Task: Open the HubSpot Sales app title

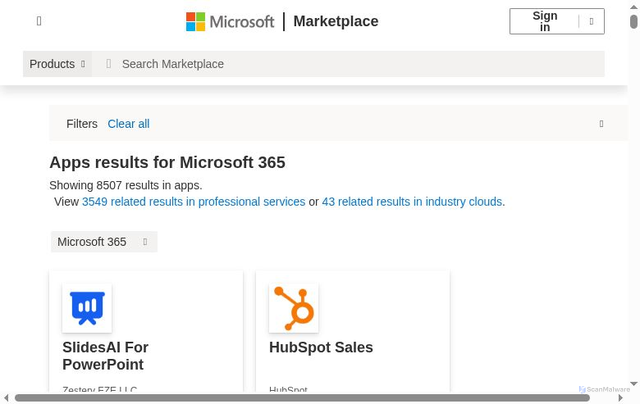Action: pyautogui.click(x=321, y=347)
